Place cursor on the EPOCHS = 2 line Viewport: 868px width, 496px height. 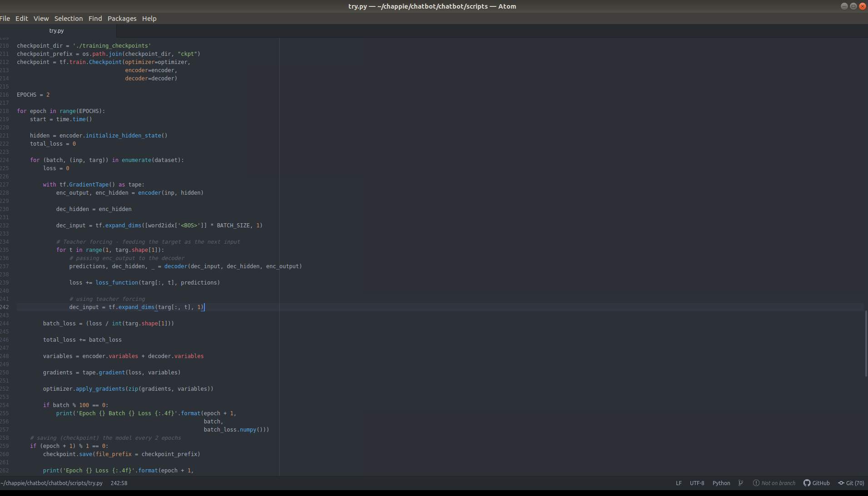tap(33, 94)
